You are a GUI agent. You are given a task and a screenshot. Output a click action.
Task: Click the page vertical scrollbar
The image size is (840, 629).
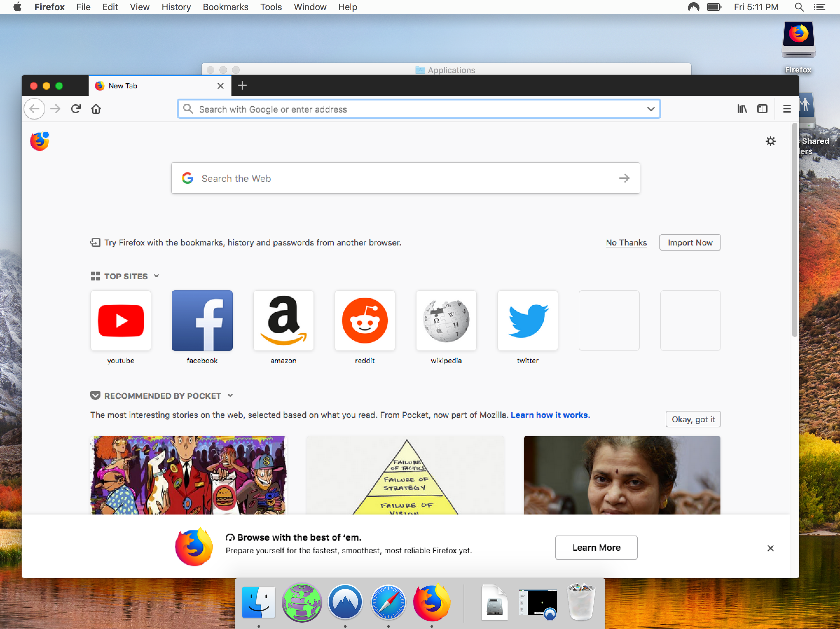pyautogui.click(x=795, y=230)
